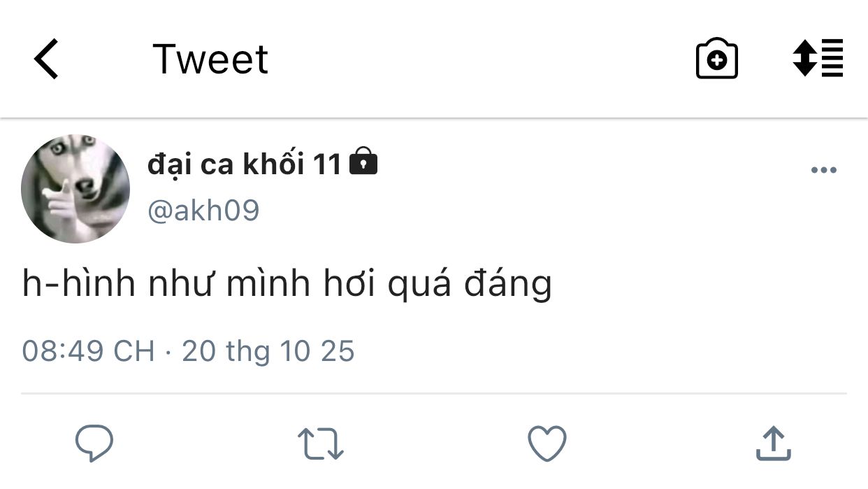Image resolution: width=868 pixels, height=489 pixels.
Task: Click the Tweet header title
Action: (210, 59)
